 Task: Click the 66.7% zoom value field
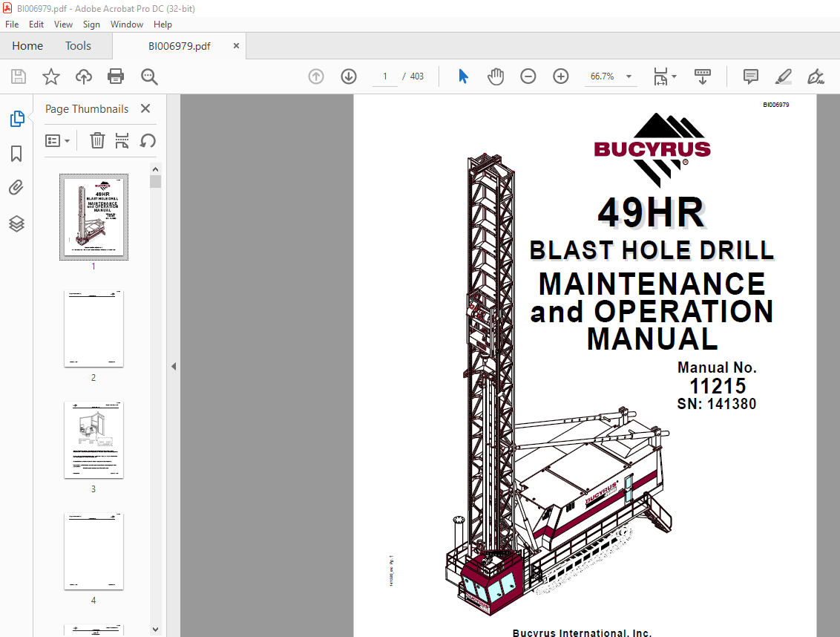tap(602, 76)
